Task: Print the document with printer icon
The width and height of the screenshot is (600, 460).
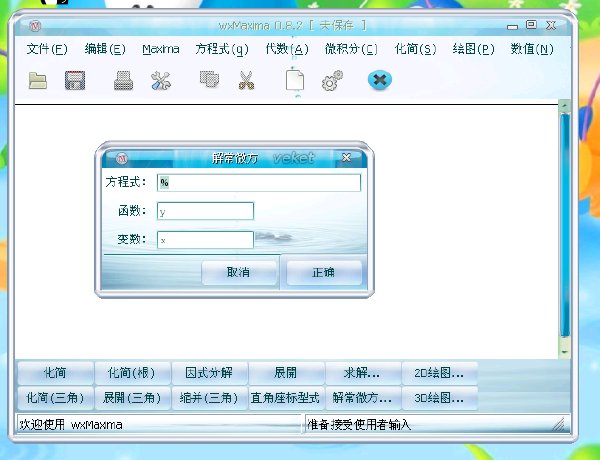Action: (x=124, y=80)
